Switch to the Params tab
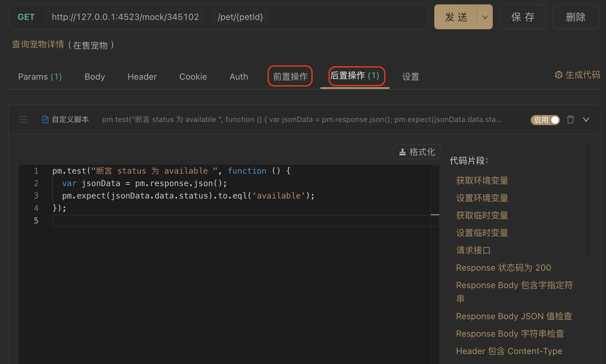Image resolution: width=606 pixels, height=364 pixels. 40,77
